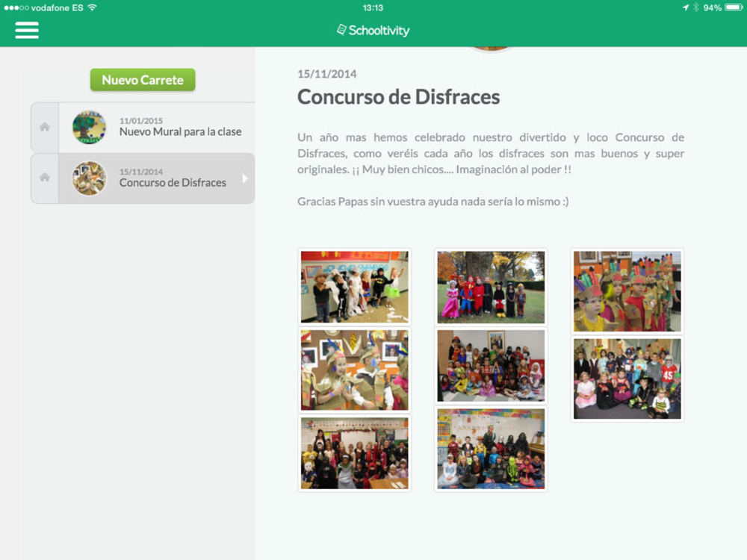747x560 pixels.
Task: Click the Concurso de Disfraces heading
Action: click(x=398, y=97)
